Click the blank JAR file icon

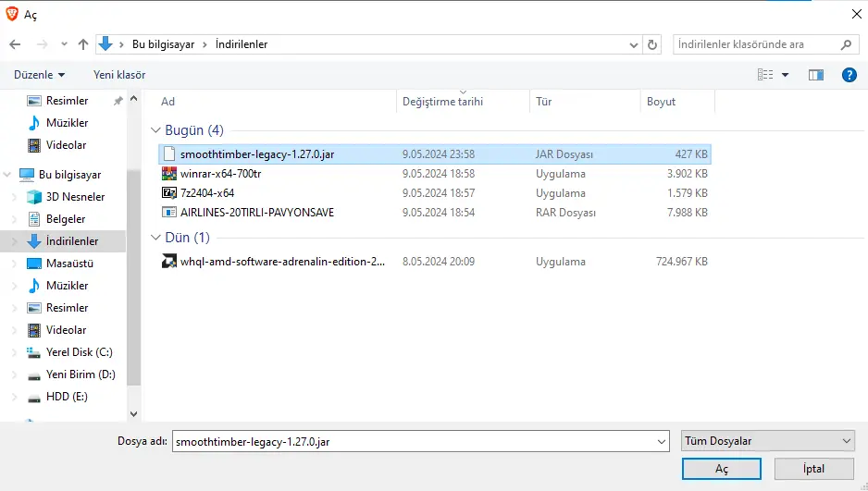[168, 154]
